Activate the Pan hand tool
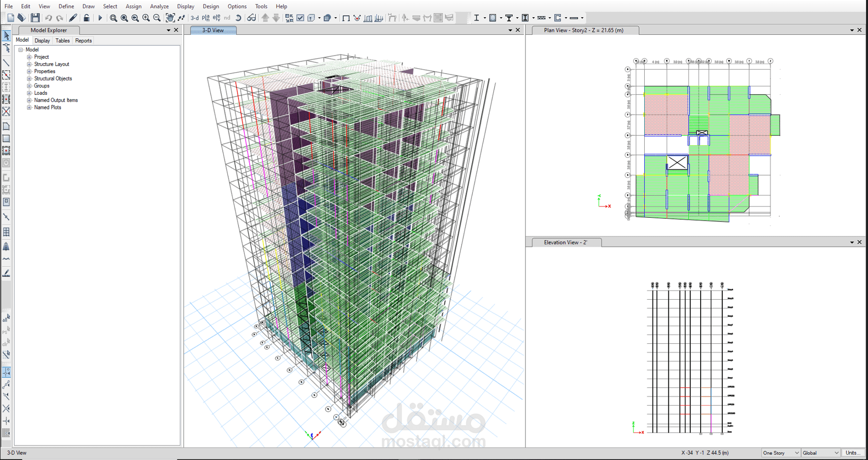Viewport: 868px width, 460px height. [170, 18]
